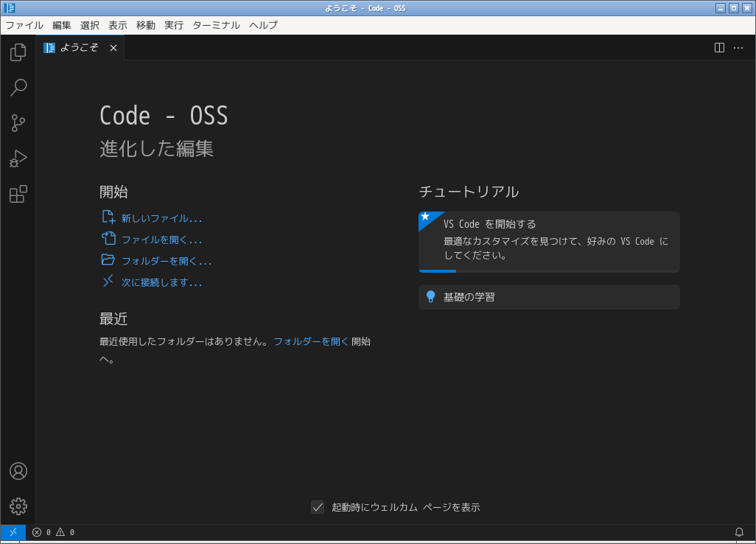Click the lightbulb icon on 基礎の学習
756x544 pixels.
point(430,296)
